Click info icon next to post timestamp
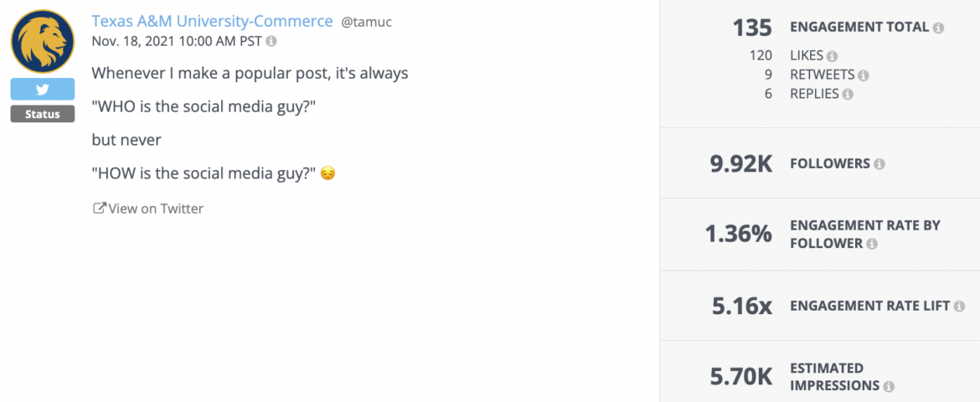Screen dimensions: 980x402 pos(271,41)
